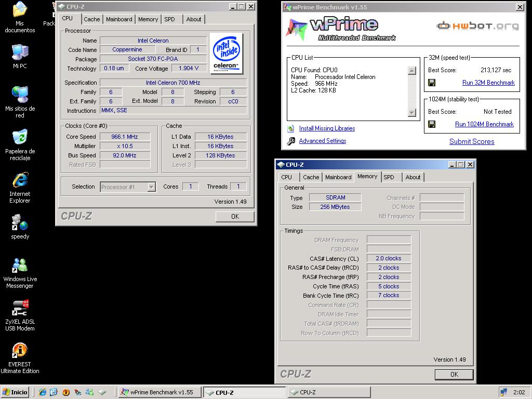Open speedy desktop shortcut
Image resolution: width=532 pixels, height=399 pixels.
point(20,227)
